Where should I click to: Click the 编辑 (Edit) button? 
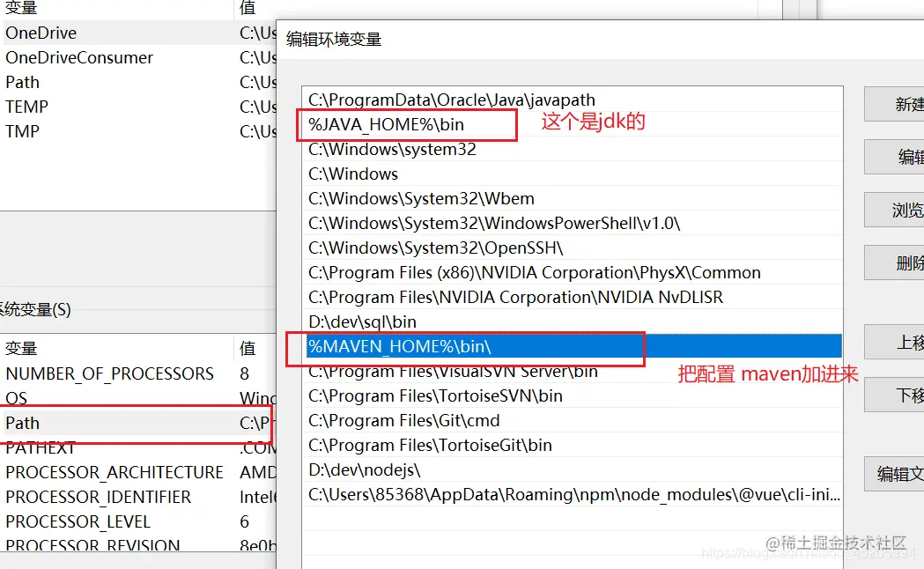[x=895, y=157]
